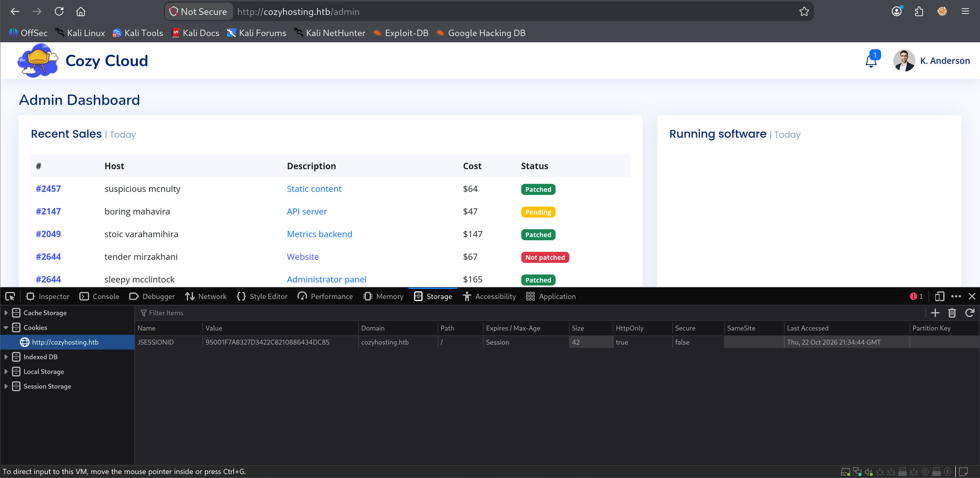
Task: Expand the Indexed DB tree node
Action: click(6, 357)
